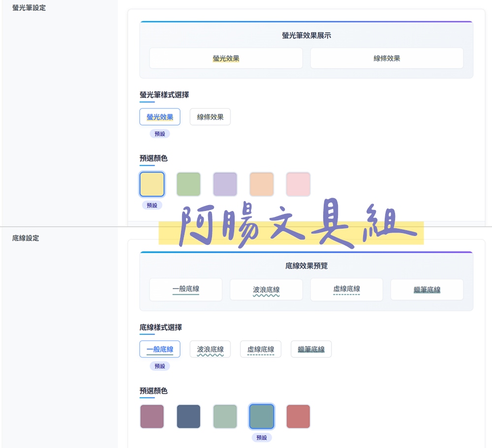This screenshot has height=448, width=492.
Task: Switch highlighter style to 線條效果
Action: tap(210, 117)
